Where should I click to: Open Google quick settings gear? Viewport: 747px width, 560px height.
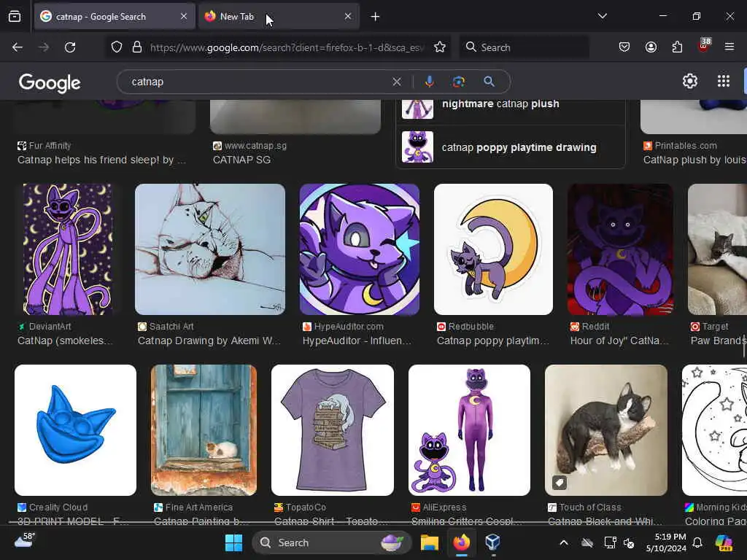[690, 82]
